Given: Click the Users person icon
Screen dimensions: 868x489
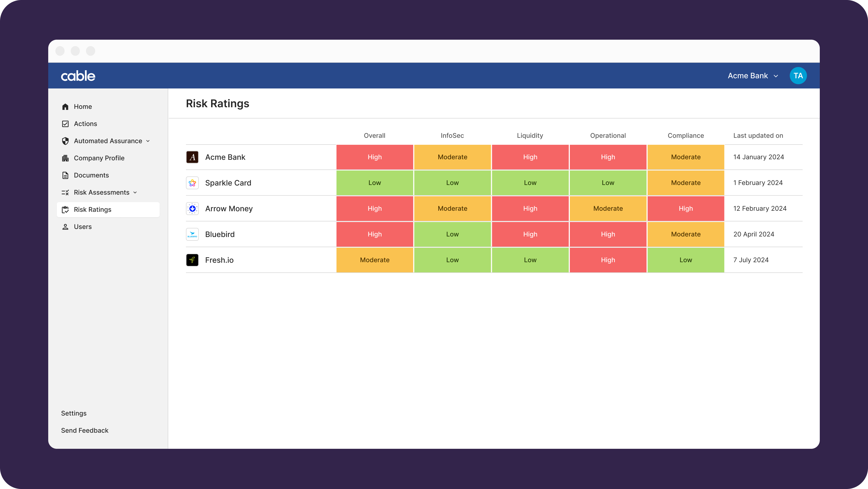Looking at the screenshot, I should tap(65, 227).
